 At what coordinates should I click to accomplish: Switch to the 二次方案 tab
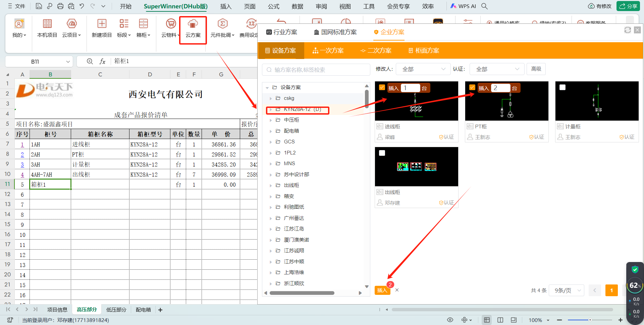tap(376, 51)
